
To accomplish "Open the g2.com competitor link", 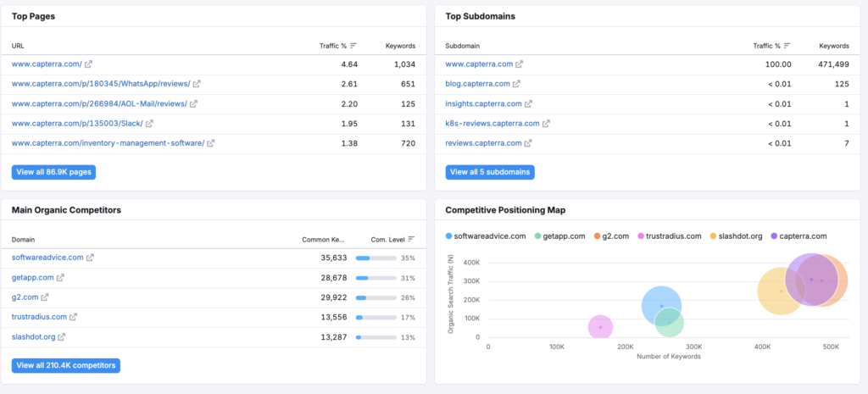I will coord(25,297).
